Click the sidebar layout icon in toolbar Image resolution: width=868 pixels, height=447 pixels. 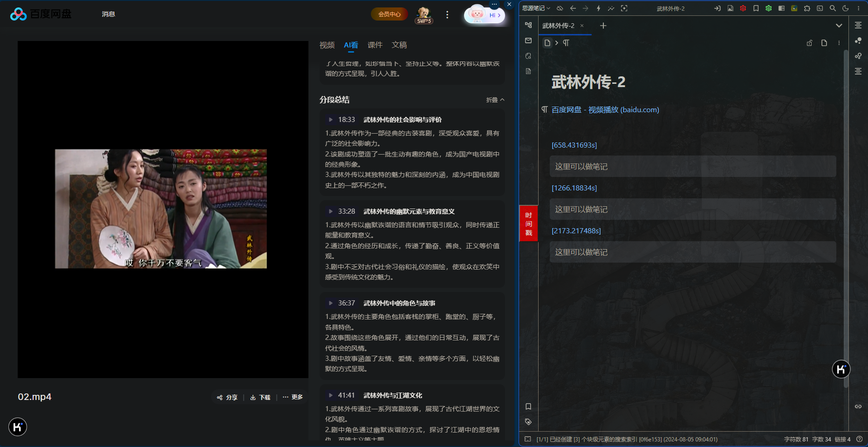(x=781, y=8)
